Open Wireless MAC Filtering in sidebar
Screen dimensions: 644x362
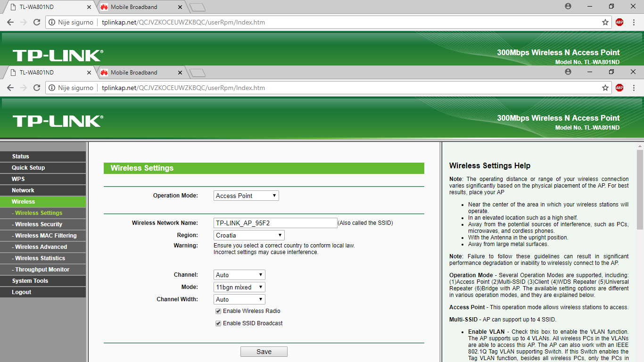pos(43,236)
